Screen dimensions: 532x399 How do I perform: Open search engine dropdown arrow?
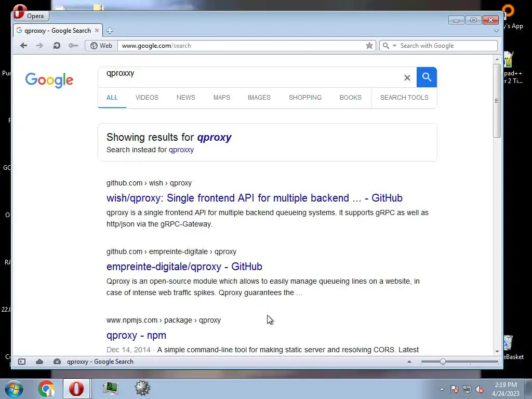(395, 46)
